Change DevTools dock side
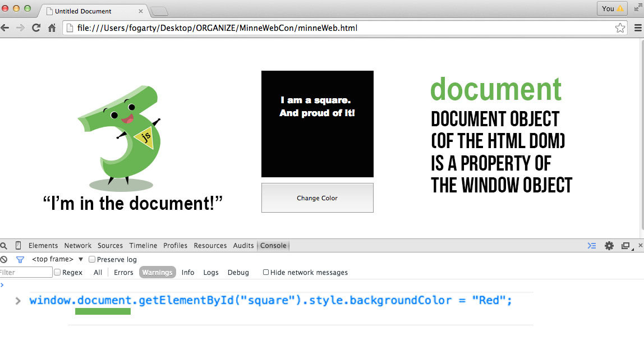 (627, 246)
